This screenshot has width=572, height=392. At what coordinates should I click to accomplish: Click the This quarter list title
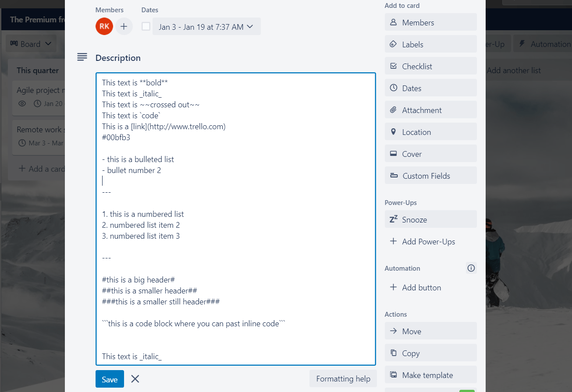tap(38, 71)
